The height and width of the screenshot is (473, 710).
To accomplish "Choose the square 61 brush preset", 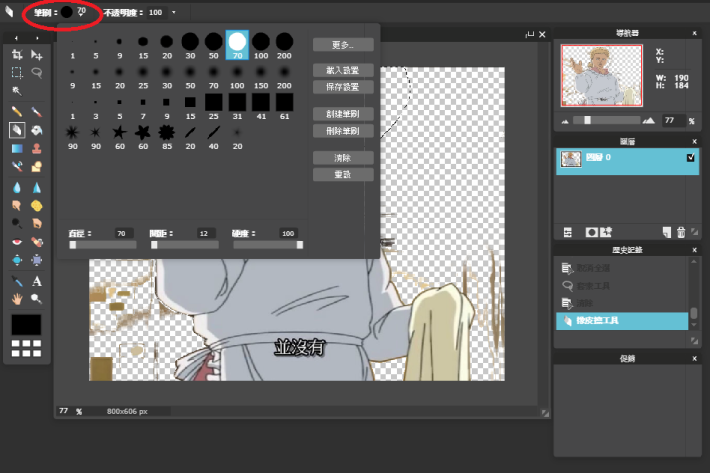I will pyautogui.click(x=284, y=107).
